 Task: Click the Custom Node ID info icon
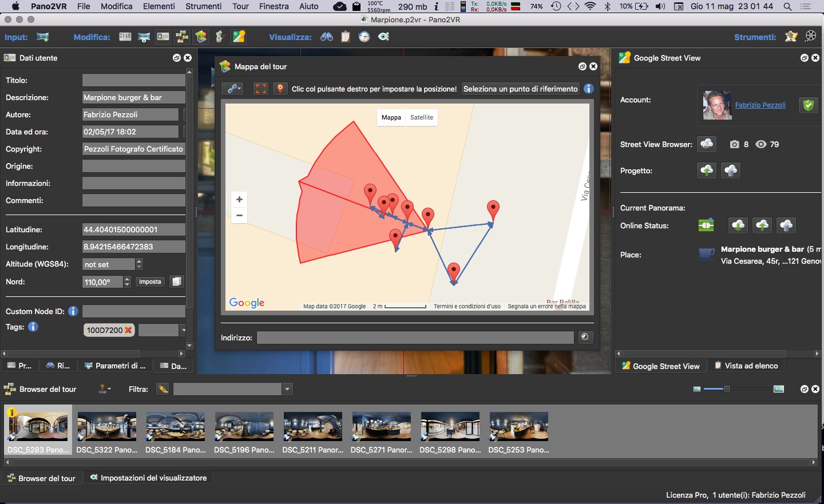[73, 311]
